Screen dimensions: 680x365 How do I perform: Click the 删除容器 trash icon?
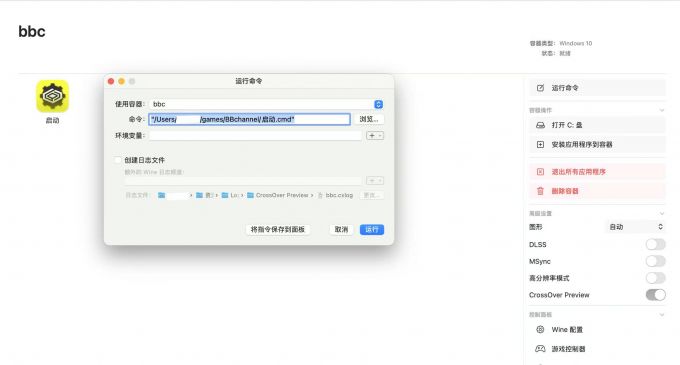(x=540, y=191)
